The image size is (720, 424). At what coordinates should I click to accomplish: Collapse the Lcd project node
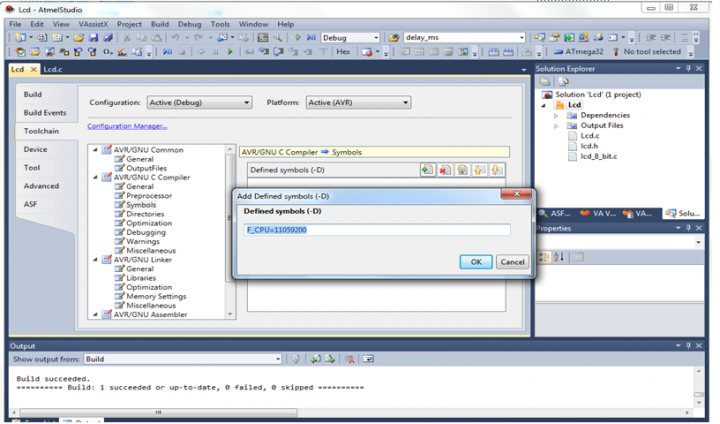pos(544,105)
